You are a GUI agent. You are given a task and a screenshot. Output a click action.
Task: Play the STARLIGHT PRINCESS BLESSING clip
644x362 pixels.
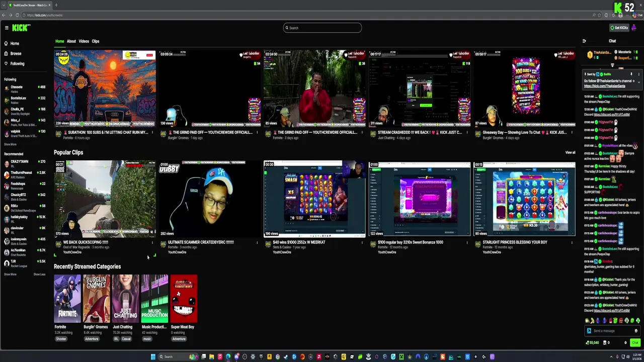point(524,199)
